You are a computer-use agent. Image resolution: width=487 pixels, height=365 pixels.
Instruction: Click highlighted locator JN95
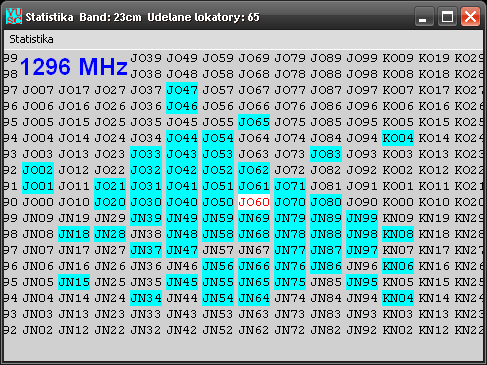pyautogui.click(x=362, y=282)
